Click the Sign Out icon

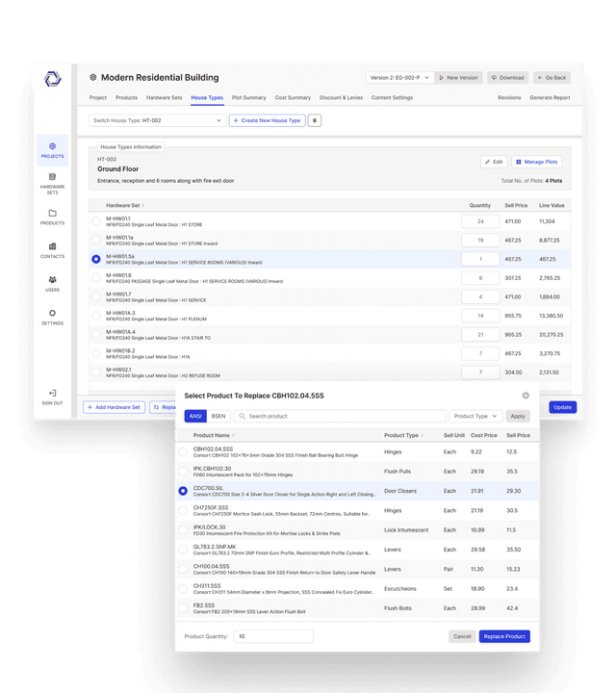pos(52,396)
